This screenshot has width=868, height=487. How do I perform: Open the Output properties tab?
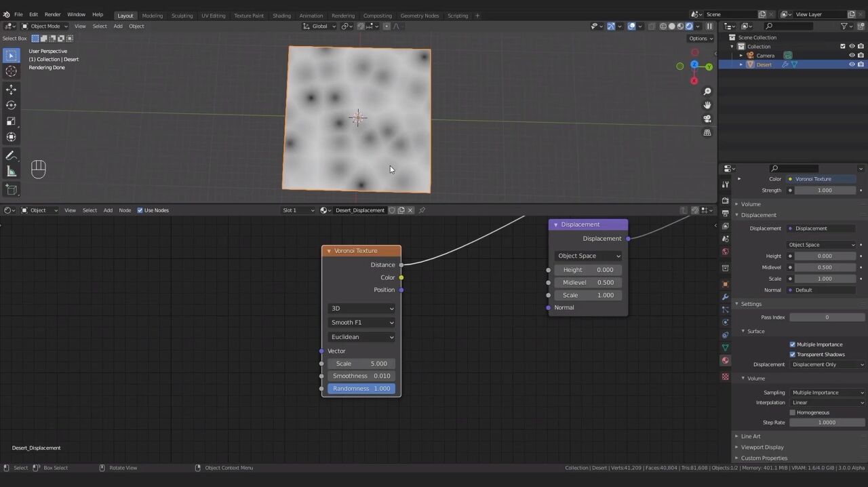click(725, 214)
